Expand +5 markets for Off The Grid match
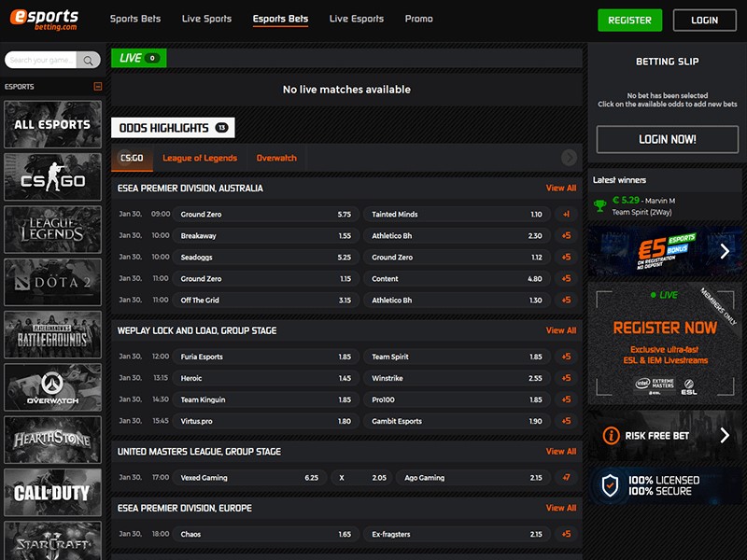 (x=566, y=300)
